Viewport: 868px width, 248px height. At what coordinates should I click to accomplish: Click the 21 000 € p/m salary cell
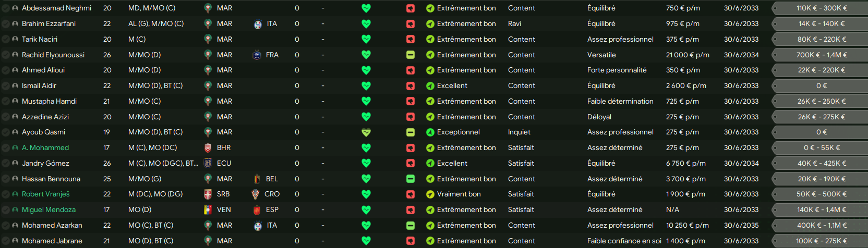[688, 55]
